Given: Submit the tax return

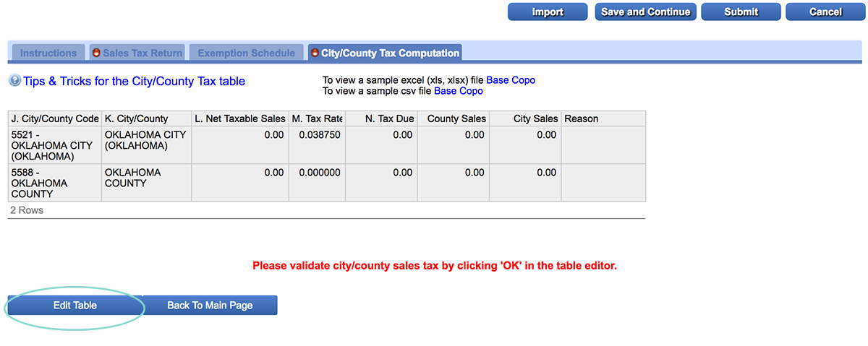Looking at the screenshot, I should (x=741, y=12).
